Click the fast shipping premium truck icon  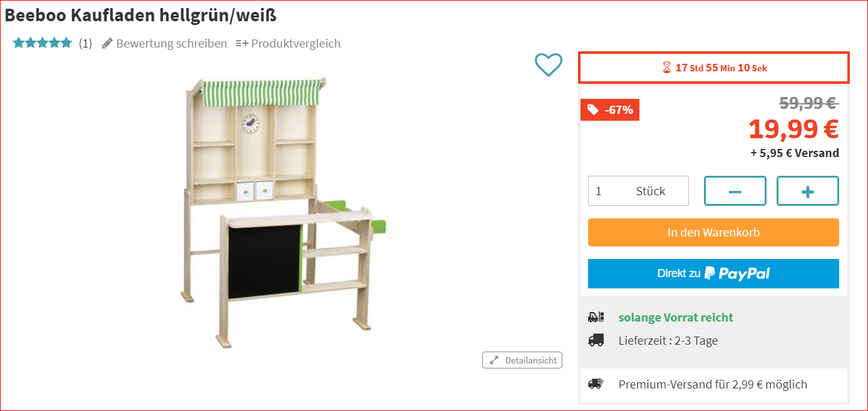click(596, 384)
